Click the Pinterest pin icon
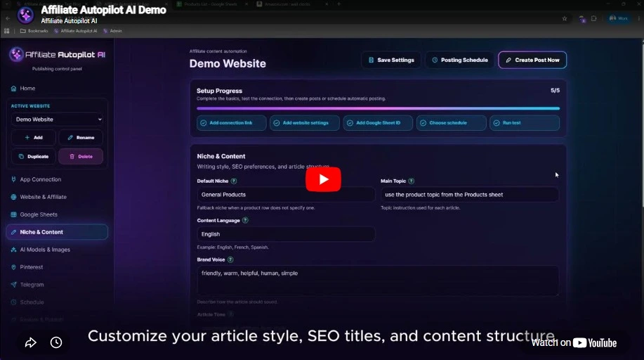 coord(13,267)
